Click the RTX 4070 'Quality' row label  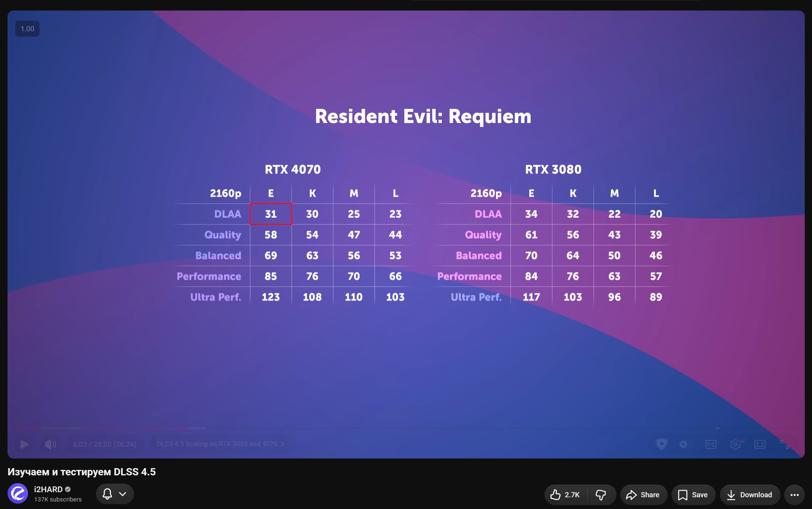pos(223,235)
